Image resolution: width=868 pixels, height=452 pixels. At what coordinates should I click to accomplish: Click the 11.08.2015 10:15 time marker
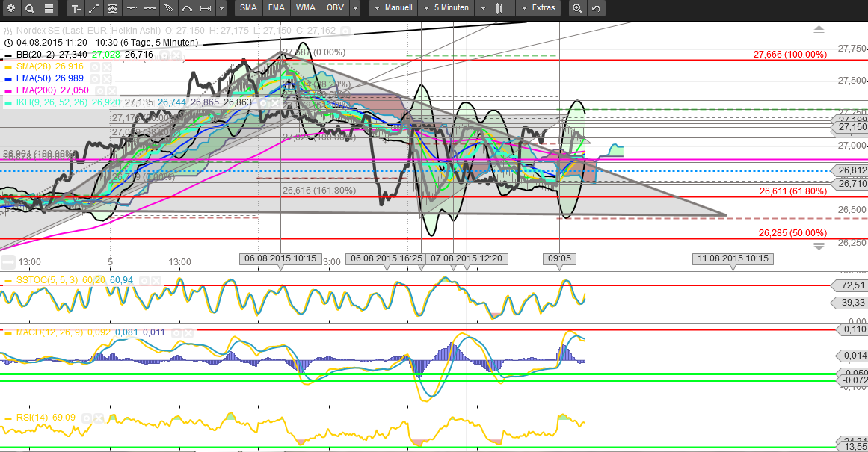[733, 258]
